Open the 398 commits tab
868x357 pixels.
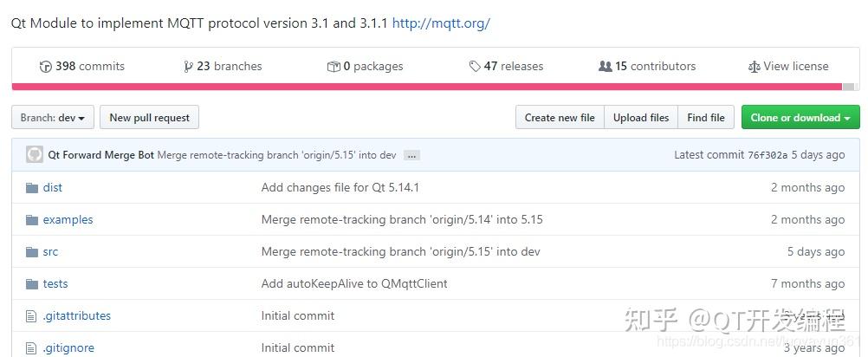click(82, 67)
